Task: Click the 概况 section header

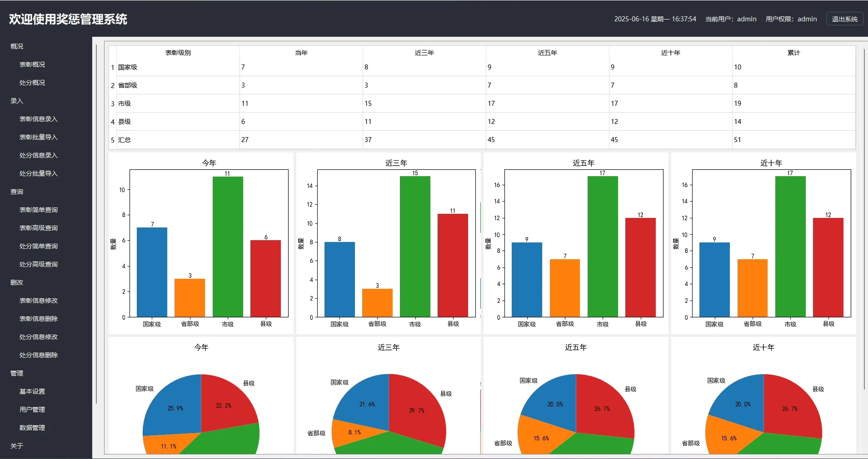Action: (x=17, y=46)
